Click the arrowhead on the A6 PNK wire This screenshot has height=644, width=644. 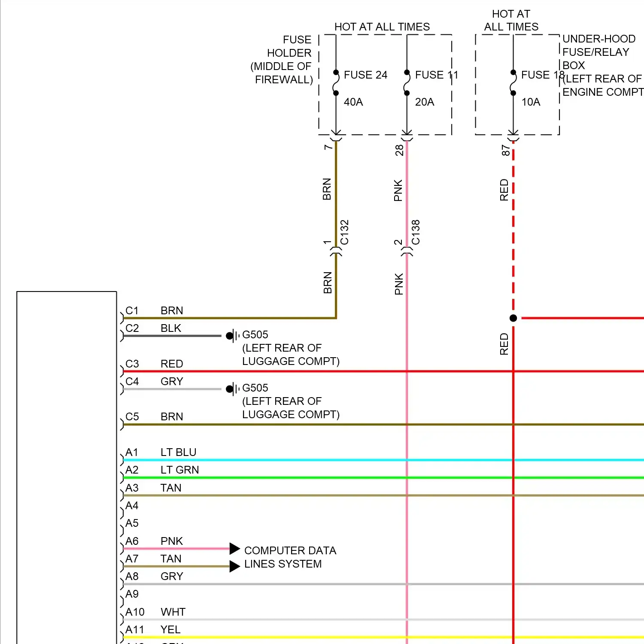(234, 549)
